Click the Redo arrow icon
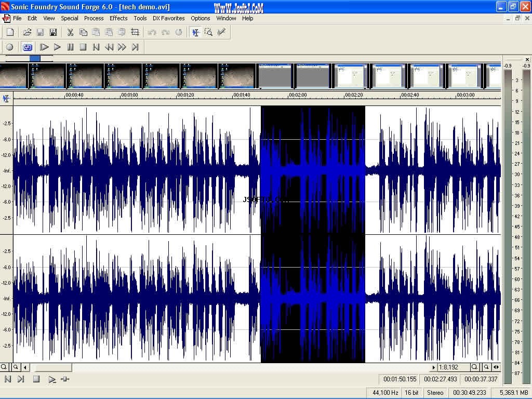 coord(166,32)
